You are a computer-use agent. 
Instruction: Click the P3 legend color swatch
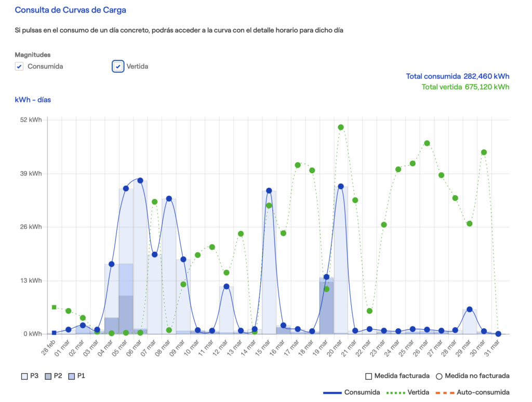point(24,375)
